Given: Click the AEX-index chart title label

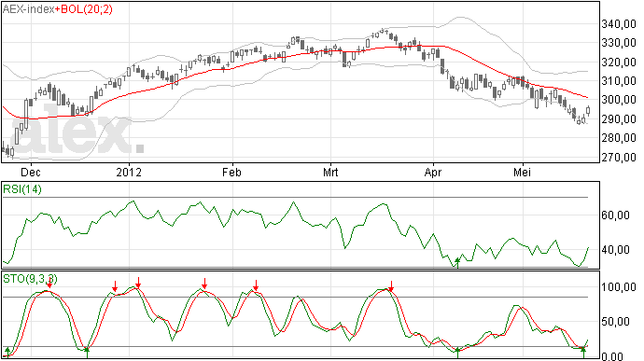Looking at the screenshot, I should pyautogui.click(x=28, y=9).
